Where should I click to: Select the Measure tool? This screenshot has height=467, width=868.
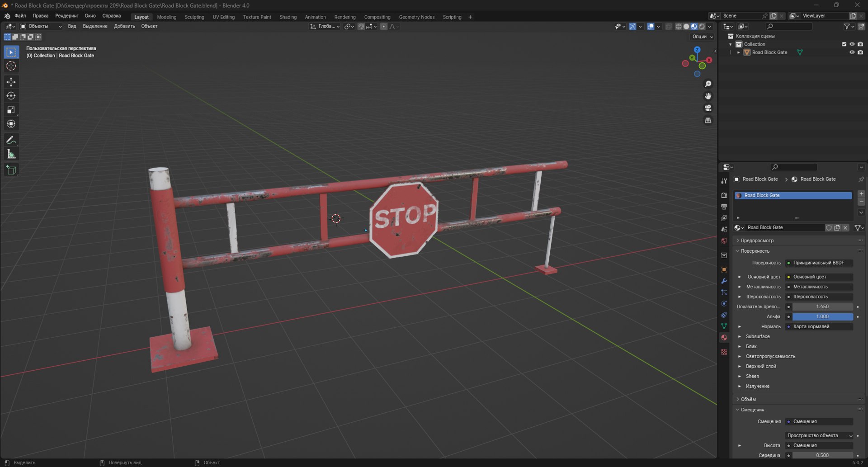tap(11, 154)
